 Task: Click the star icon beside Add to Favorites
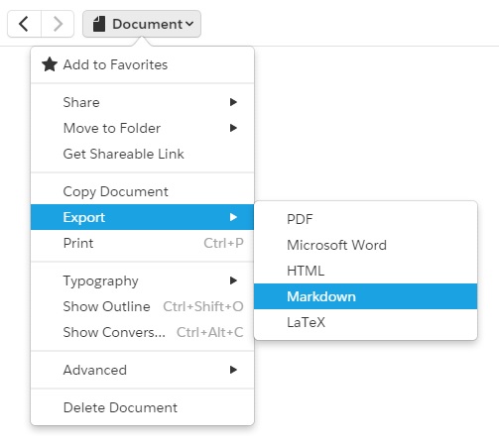pyautogui.click(x=50, y=64)
